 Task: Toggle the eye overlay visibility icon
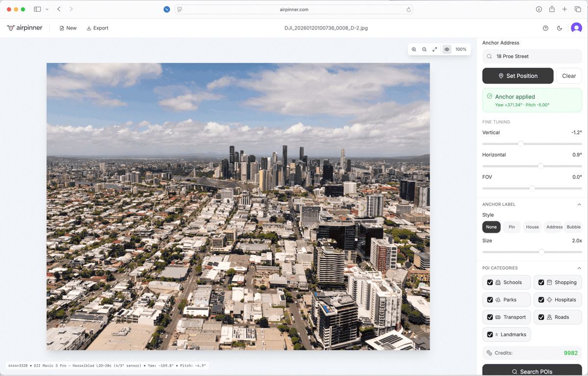point(447,50)
